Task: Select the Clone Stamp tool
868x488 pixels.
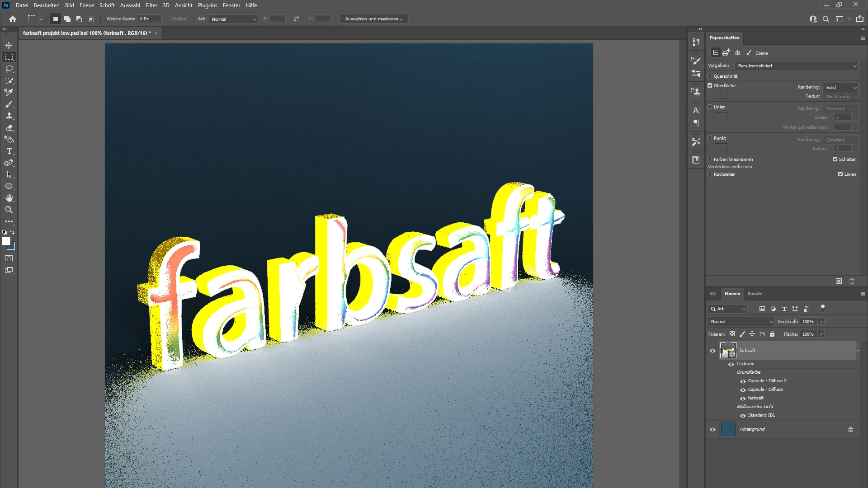Action: pyautogui.click(x=9, y=116)
